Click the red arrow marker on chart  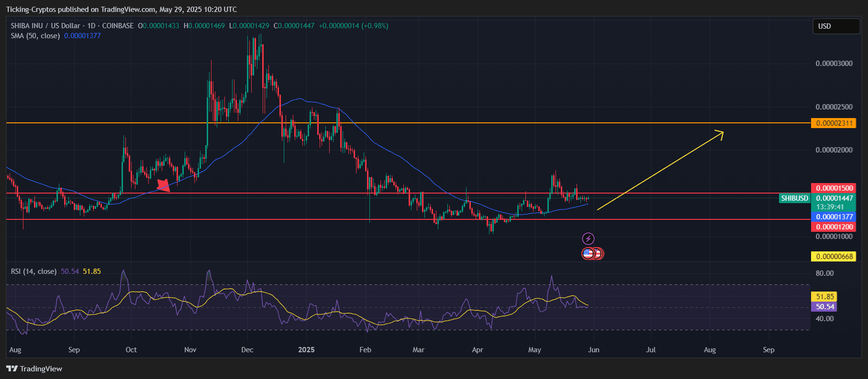tap(163, 185)
